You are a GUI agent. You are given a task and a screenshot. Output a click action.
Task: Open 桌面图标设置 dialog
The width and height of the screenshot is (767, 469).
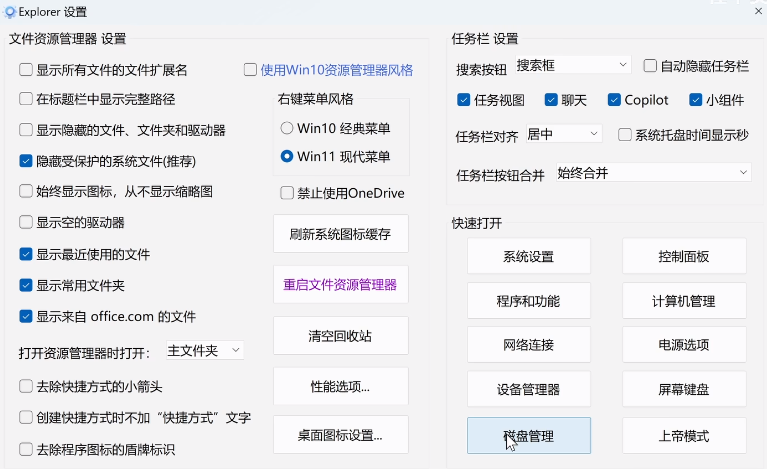point(341,436)
